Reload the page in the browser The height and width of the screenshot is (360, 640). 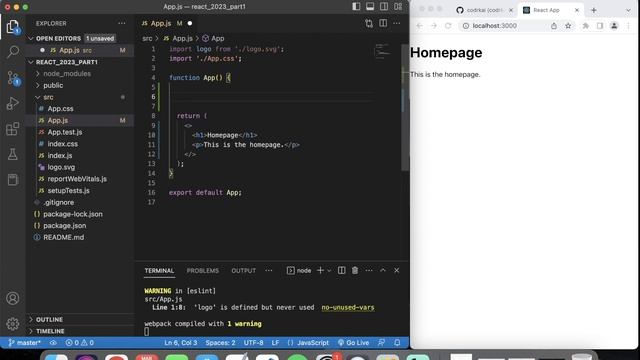click(448, 26)
